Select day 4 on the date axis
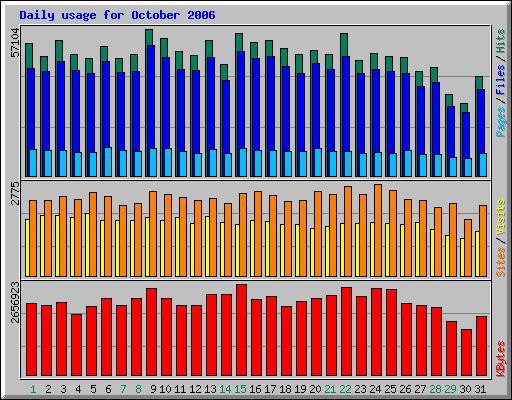Image resolution: width=512 pixels, height=400 pixels. pos(78,389)
